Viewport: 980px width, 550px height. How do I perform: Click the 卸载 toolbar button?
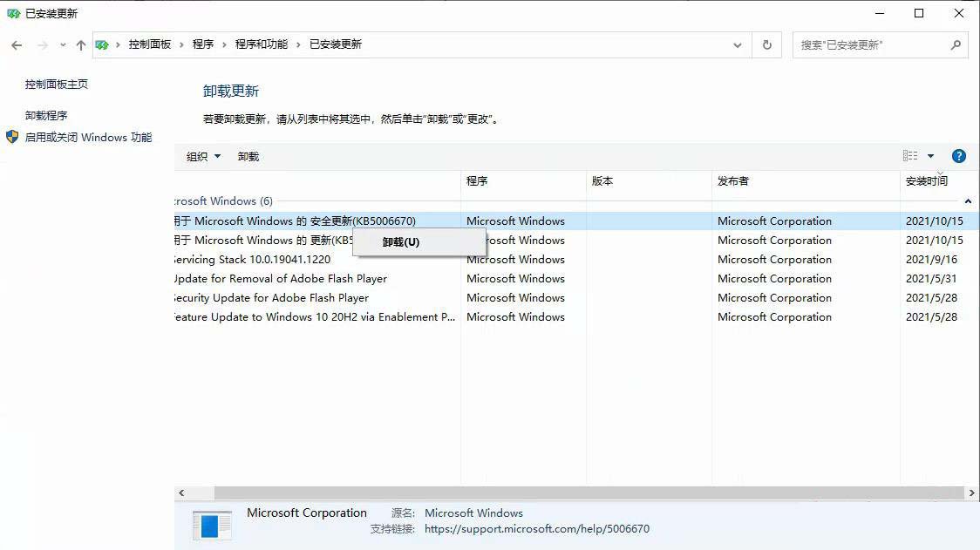pyautogui.click(x=248, y=156)
